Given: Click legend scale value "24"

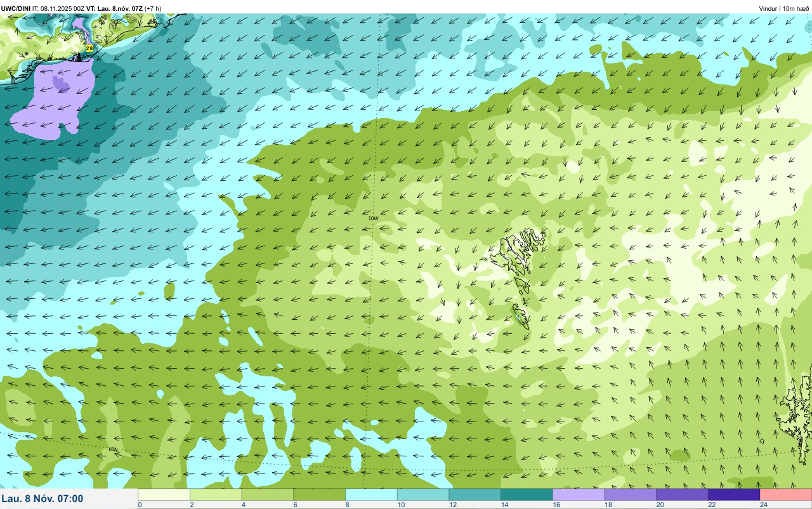Looking at the screenshot, I should point(764,505).
